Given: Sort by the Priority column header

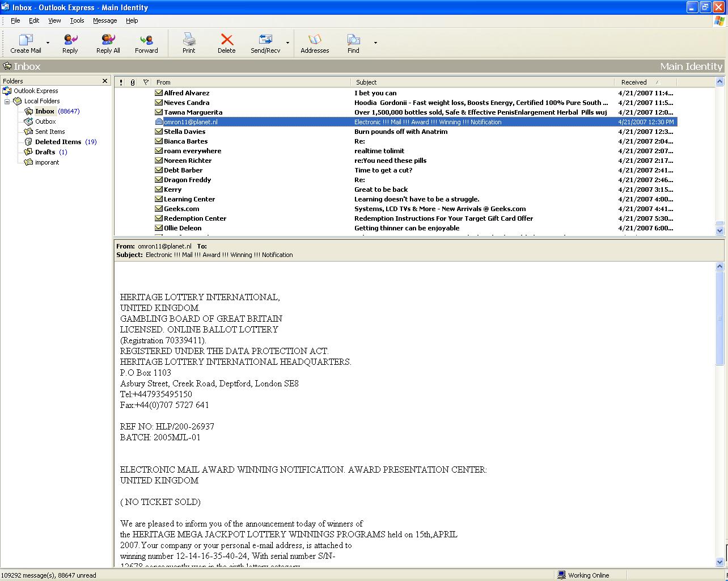Looking at the screenshot, I should [121, 82].
